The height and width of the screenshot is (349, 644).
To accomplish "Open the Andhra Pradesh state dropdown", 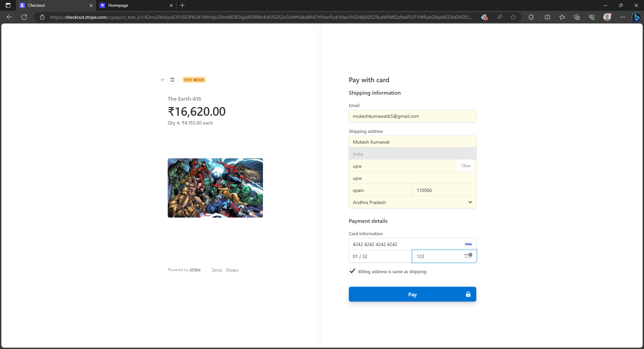I will [470, 202].
